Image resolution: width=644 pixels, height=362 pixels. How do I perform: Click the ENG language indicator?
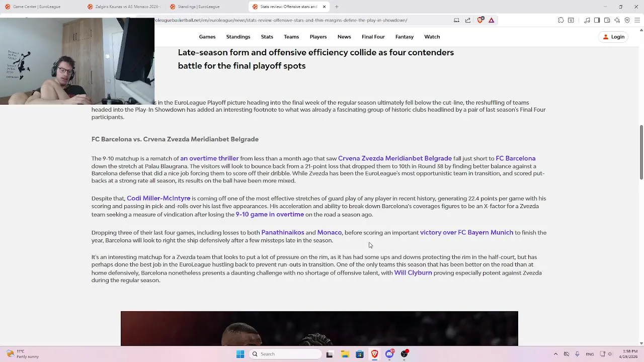590,354
